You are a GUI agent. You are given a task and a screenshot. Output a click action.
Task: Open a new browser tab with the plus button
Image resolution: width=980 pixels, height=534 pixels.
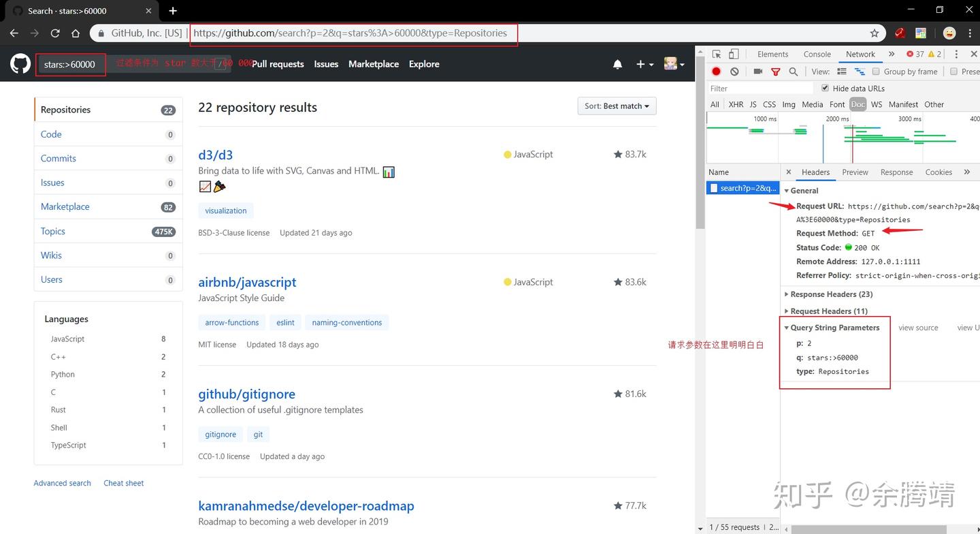tap(173, 11)
